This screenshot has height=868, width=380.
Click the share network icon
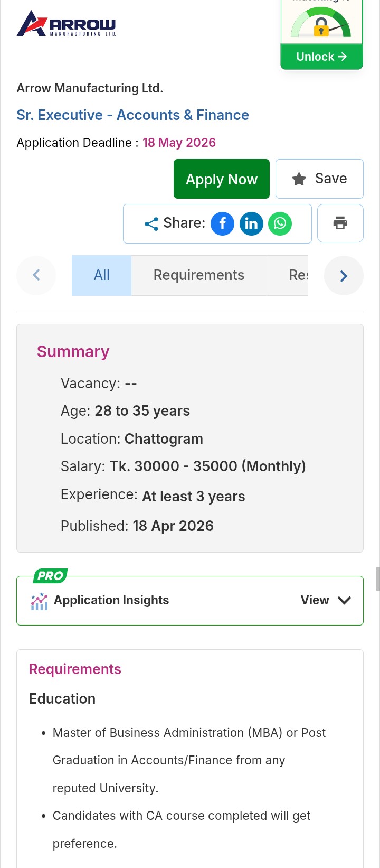(x=151, y=224)
